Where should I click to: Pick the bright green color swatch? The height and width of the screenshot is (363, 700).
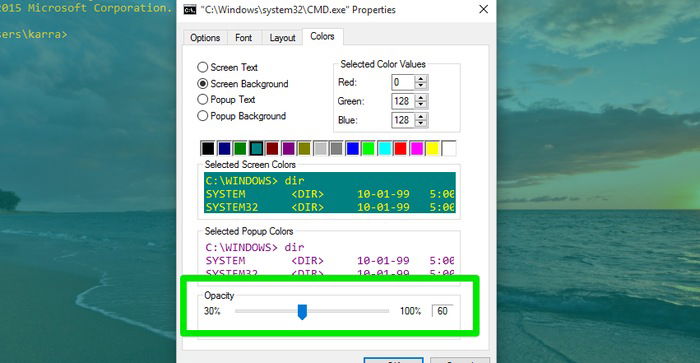tap(369, 148)
